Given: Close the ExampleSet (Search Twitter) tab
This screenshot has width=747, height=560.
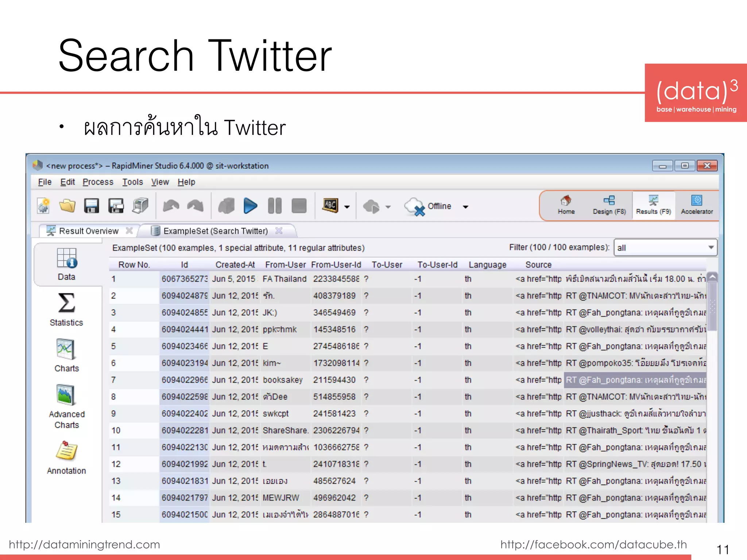Looking at the screenshot, I should (x=279, y=230).
